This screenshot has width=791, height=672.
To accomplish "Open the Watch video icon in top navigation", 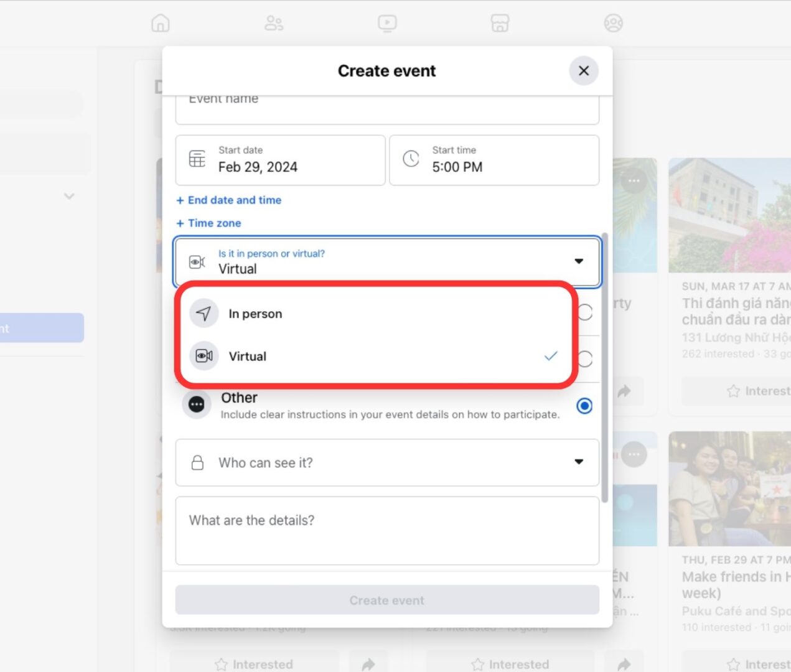I will [387, 23].
